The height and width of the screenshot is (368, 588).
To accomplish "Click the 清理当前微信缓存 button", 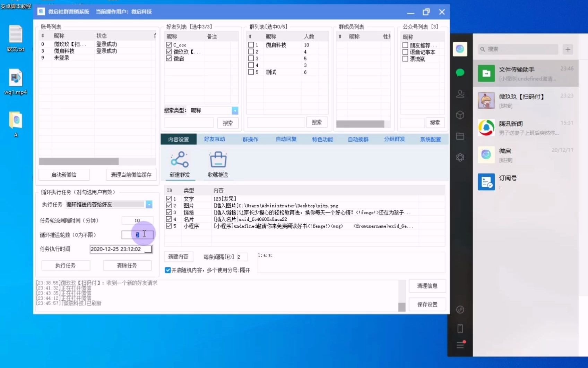I will coord(131,175).
